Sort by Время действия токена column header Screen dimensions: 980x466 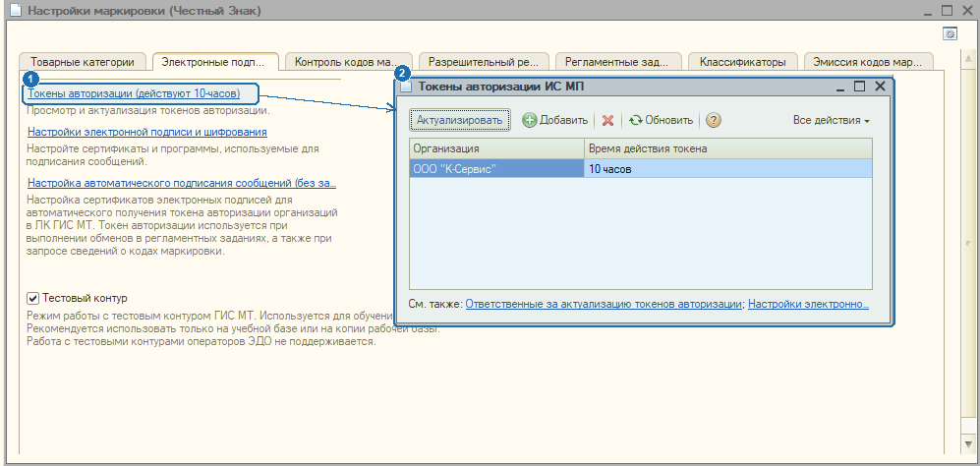(728, 148)
